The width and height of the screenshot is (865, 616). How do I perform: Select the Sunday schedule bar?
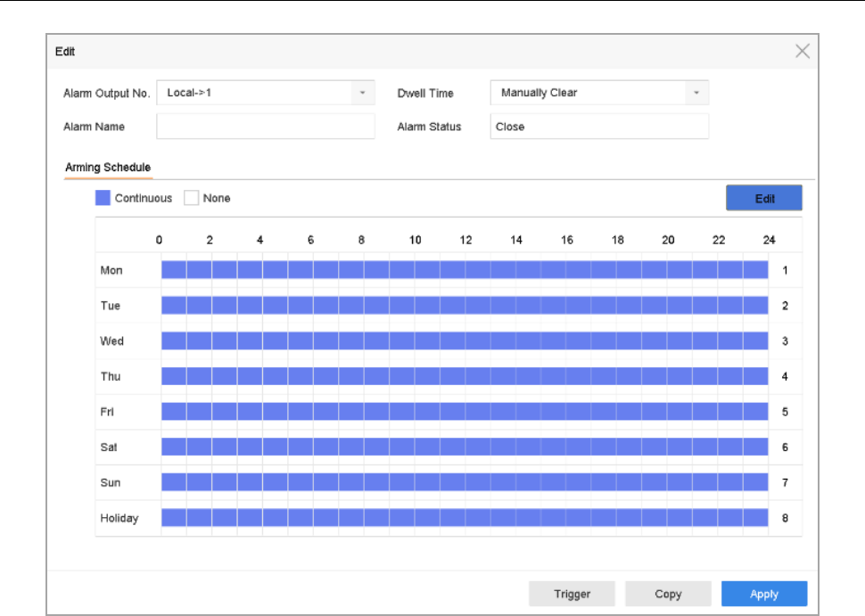coord(464,482)
